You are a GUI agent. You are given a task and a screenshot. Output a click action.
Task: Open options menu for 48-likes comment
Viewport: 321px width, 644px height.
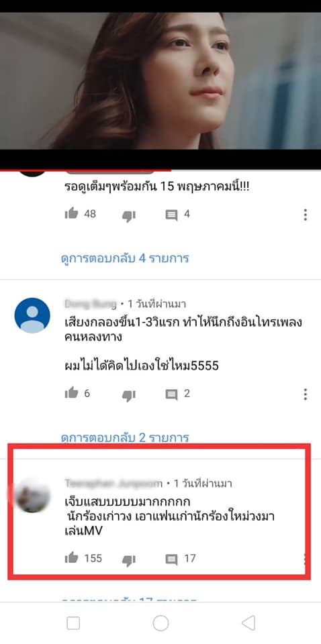pyautogui.click(x=305, y=215)
